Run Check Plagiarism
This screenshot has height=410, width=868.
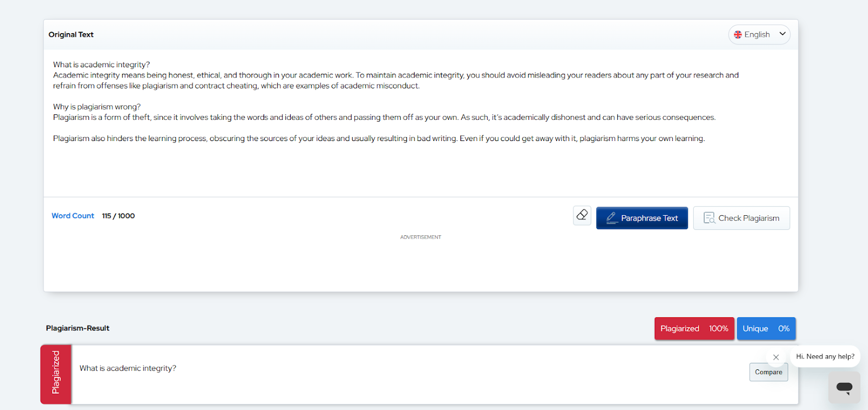pos(741,218)
